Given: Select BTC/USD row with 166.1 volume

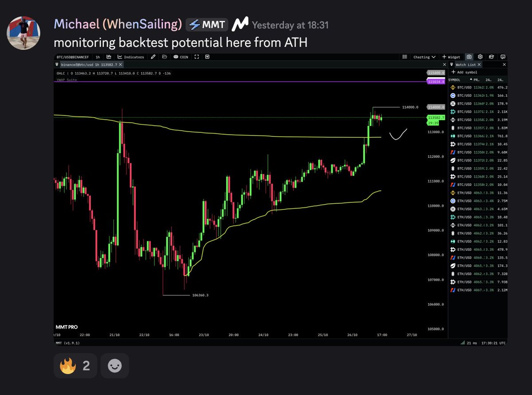Looking at the screenshot, I should [x=478, y=95].
